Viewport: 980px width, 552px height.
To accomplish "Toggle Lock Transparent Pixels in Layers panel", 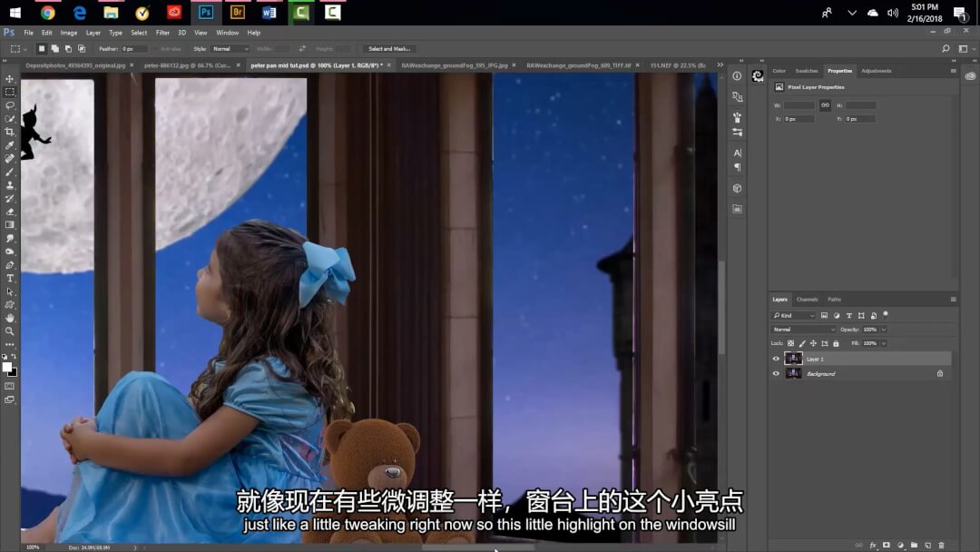I will (x=790, y=343).
